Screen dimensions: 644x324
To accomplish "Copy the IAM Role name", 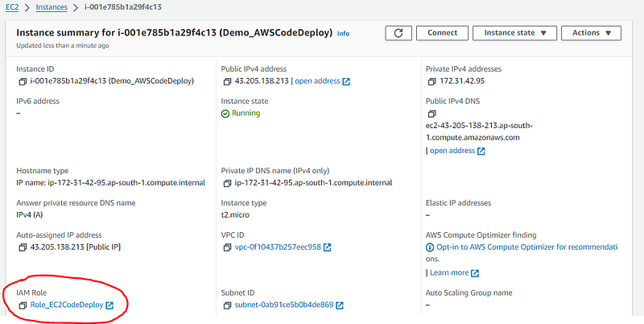I will pos(23,305).
